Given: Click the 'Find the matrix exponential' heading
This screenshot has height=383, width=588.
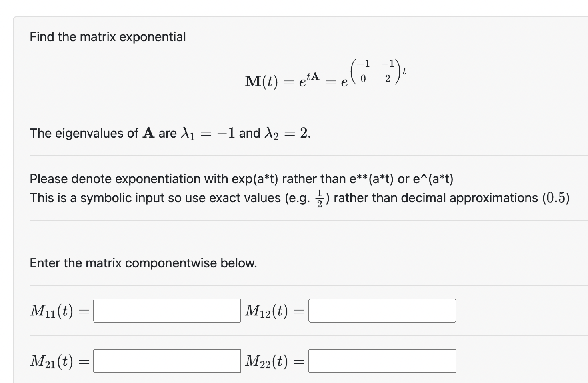Looking at the screenshot, I should coord(108,37).
